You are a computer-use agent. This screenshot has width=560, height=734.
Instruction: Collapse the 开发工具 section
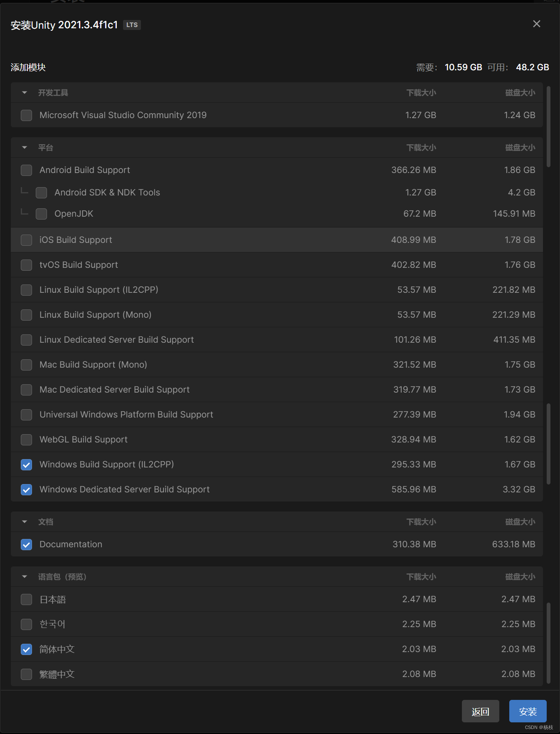[25, 93]
